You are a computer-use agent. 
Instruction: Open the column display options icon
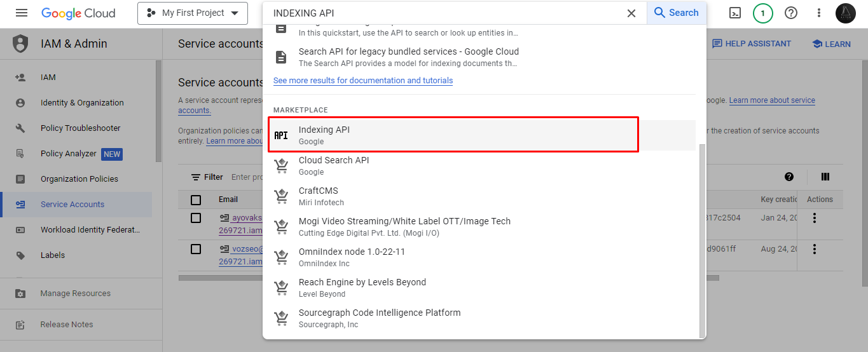825,177
